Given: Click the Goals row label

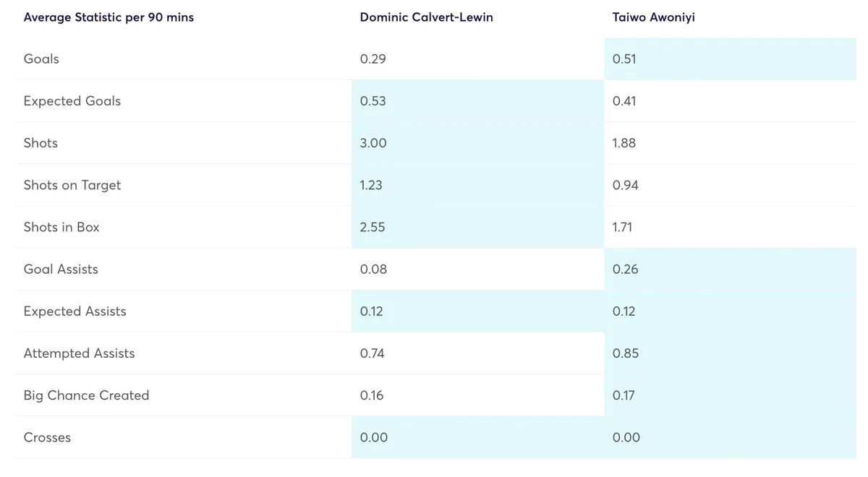Looking at the screenshot, I should (x=41, y=59).
